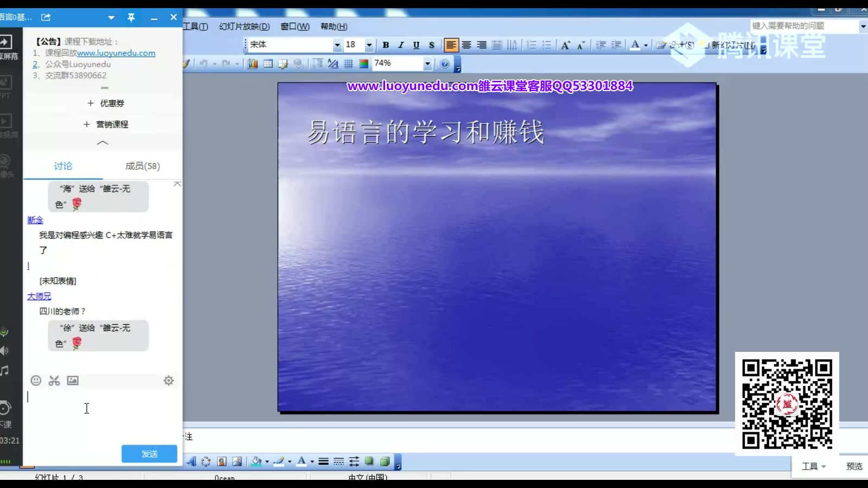
Task: Click chat message input field
Action: point(103,415)
